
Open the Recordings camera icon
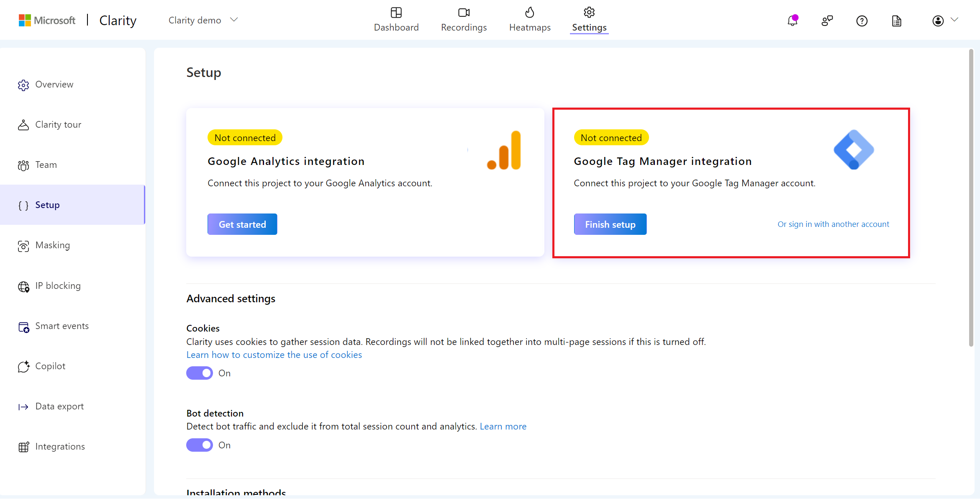pos(464,13)
